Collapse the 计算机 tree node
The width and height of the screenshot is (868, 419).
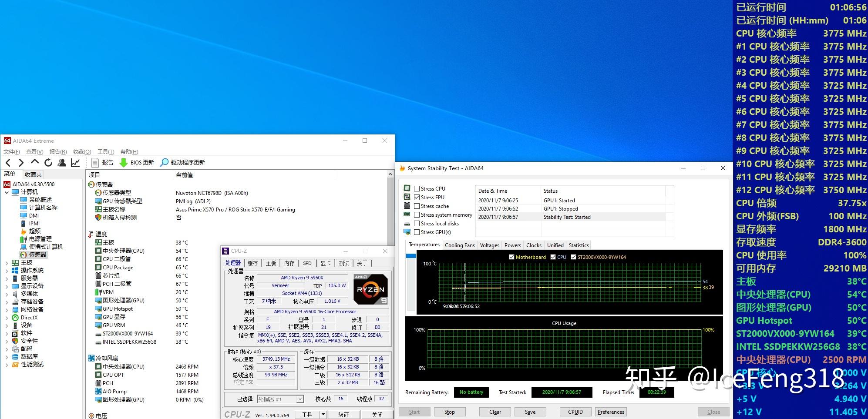(7, 192)
